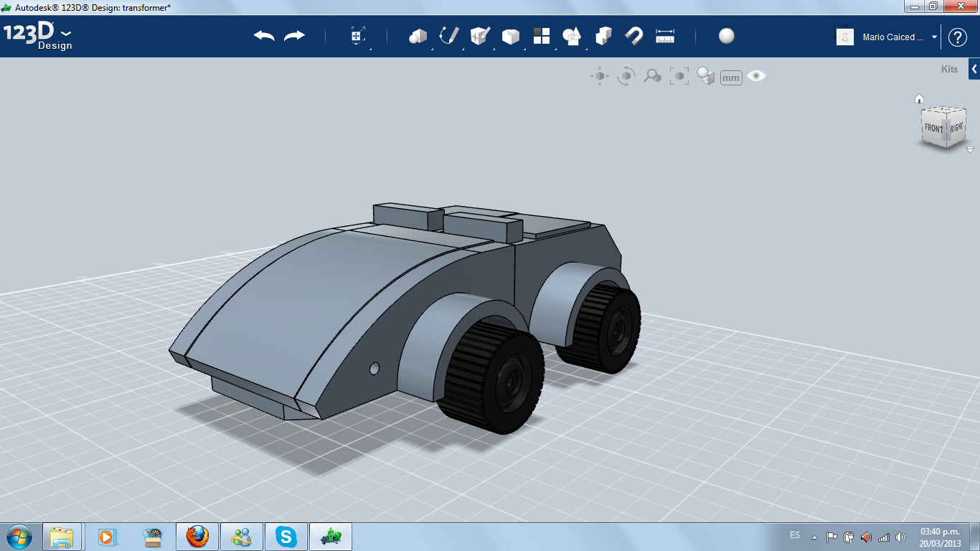Click the Help question mark button
The width and height of the screenshot is (980, 551).
957,37
